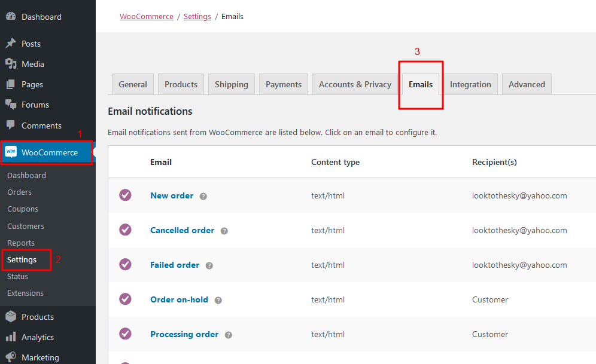Click the Analytics bar chart icon
This screenshot has width=596, height=364.
pos(11,337)
